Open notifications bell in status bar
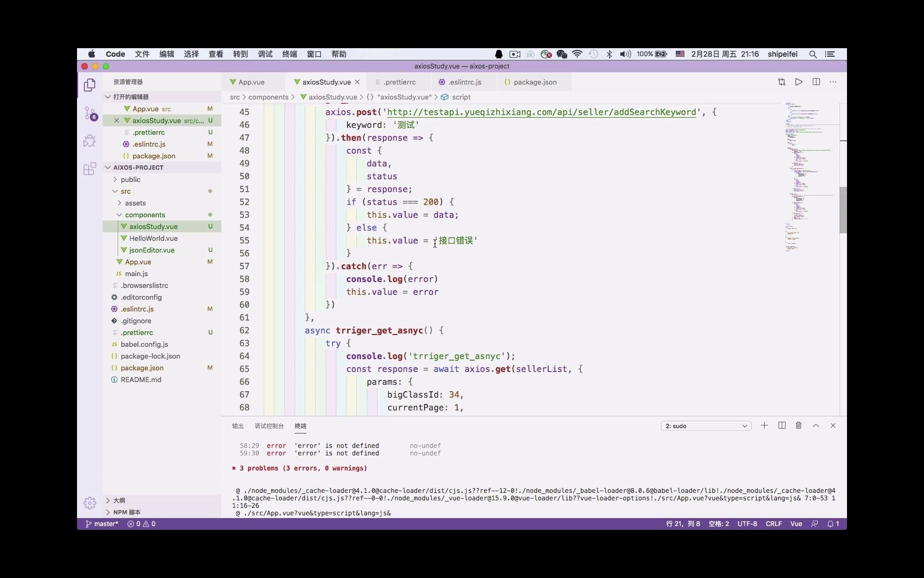The width and height of the screenshot is (924, 578). point(833,524)
